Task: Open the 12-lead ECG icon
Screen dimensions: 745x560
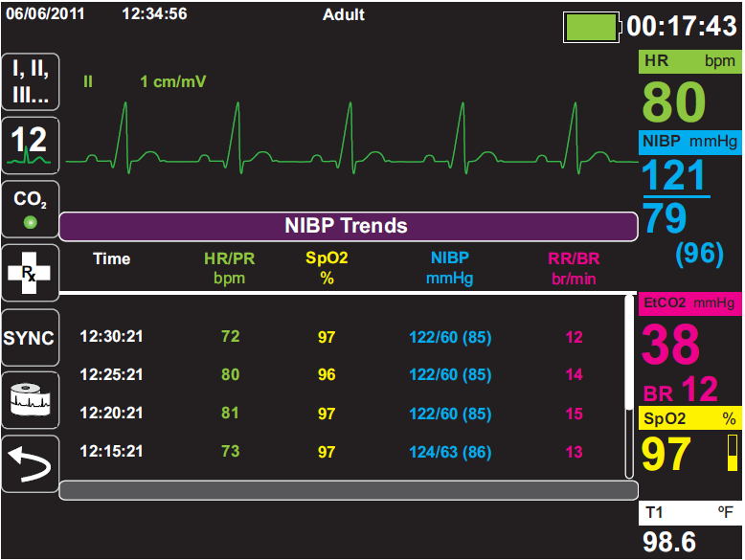Action: (x=31, y=146)
